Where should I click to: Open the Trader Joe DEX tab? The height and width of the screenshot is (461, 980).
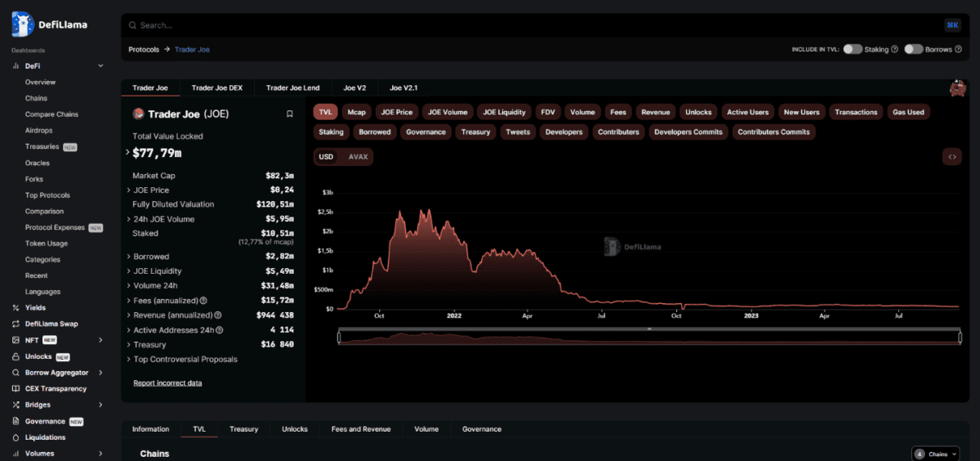coord(217,87)
